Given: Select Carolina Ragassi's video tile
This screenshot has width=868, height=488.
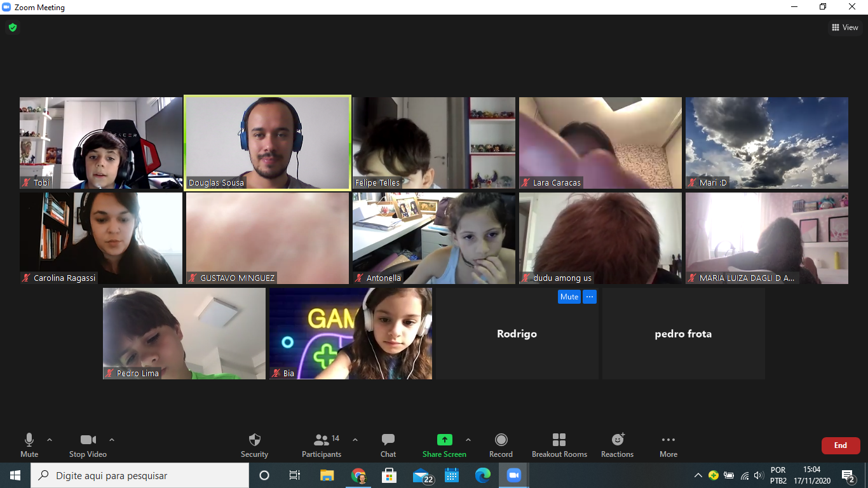Looking at the screenshot, I should tap(101, 238).
